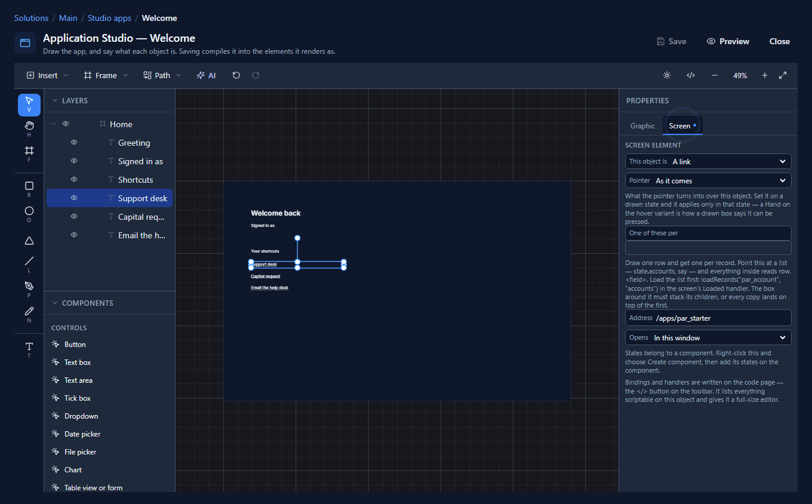Collapse the Layers panel
812x504 pixels.
[x=55, y=101]
